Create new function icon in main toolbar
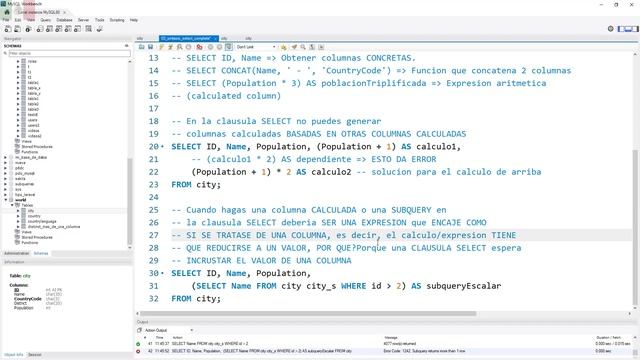 click(x=78, y=29)
